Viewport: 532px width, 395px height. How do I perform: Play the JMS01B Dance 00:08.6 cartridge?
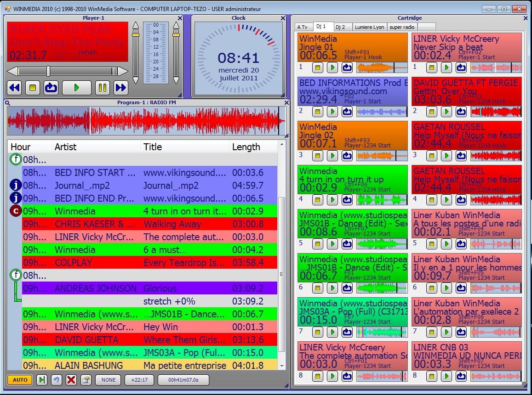pos(332,244)
